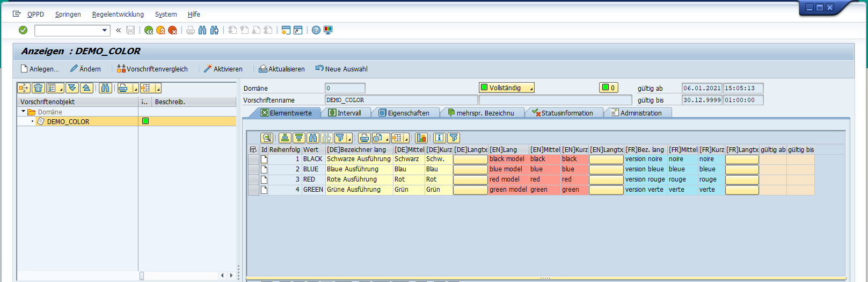
Task: Click the grid bar chart Graphic icon
Action: click(421, 138)
